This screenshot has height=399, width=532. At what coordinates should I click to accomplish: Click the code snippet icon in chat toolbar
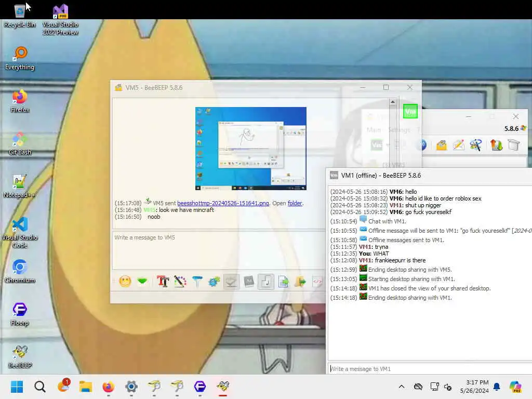(317, 281)
